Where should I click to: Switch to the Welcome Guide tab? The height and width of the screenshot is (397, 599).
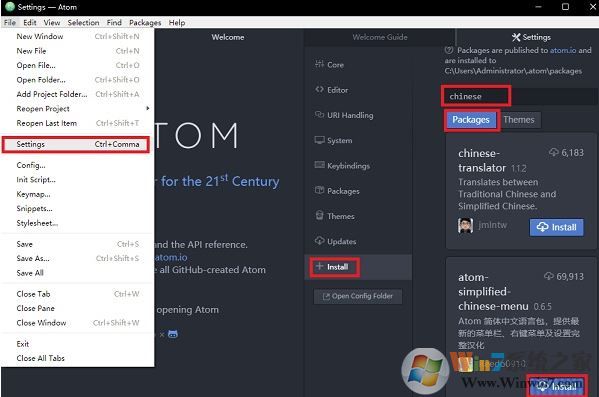(380, 37)
